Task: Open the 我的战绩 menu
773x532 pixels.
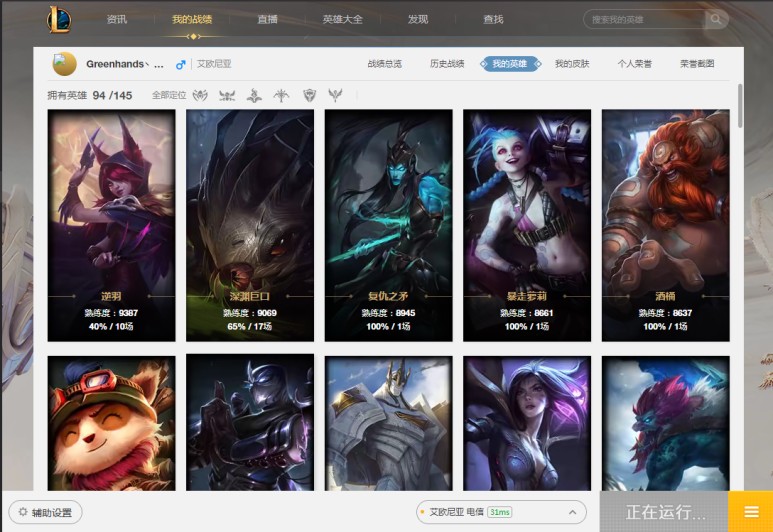Action: point(192,19)
